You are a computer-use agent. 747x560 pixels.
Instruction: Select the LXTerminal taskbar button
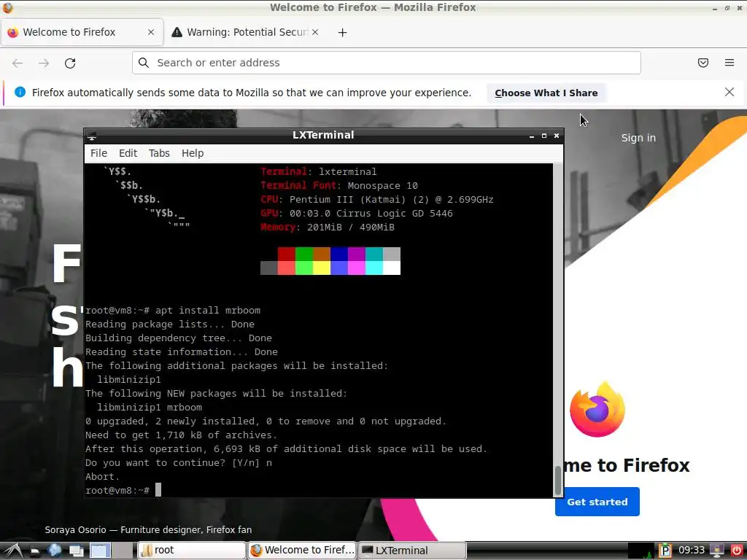[x=411, y=551]
